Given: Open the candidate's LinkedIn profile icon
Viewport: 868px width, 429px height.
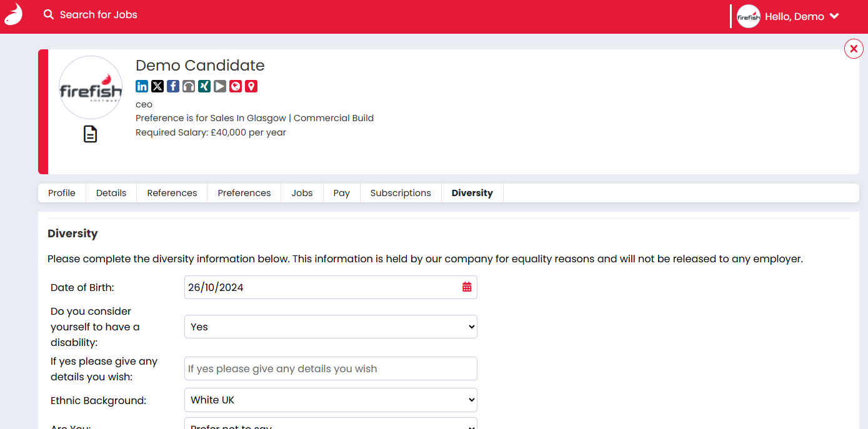Looking at the screenshot, I should click(142, 86).
